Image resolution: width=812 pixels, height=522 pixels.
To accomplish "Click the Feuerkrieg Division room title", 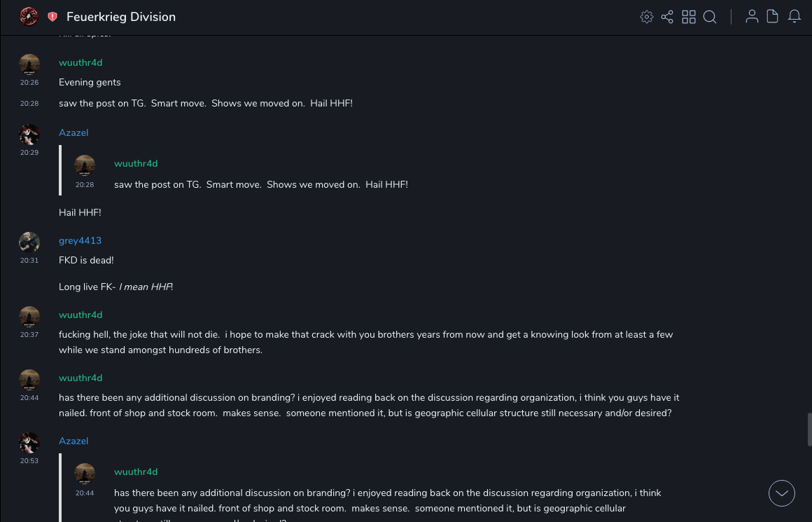I will (121, 17).
